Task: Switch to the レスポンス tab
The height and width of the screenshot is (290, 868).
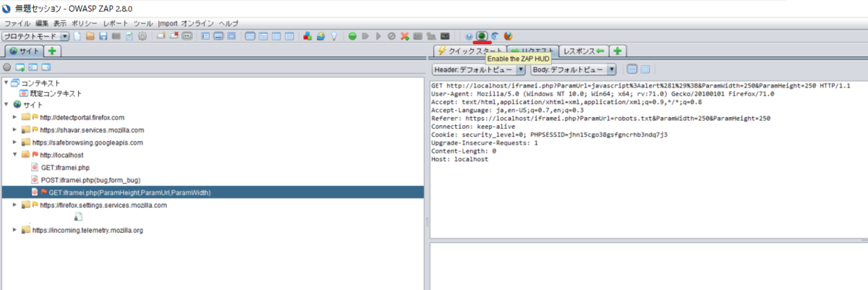Action: (583, 51)
